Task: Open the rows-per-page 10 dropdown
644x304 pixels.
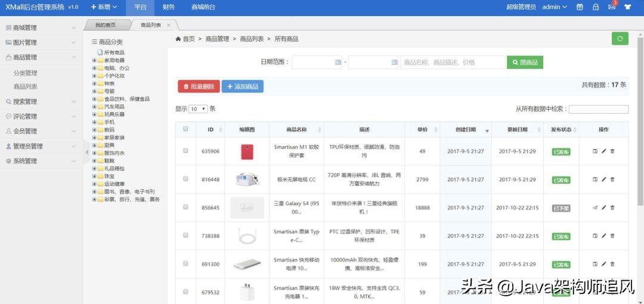Action: (198, 109)
